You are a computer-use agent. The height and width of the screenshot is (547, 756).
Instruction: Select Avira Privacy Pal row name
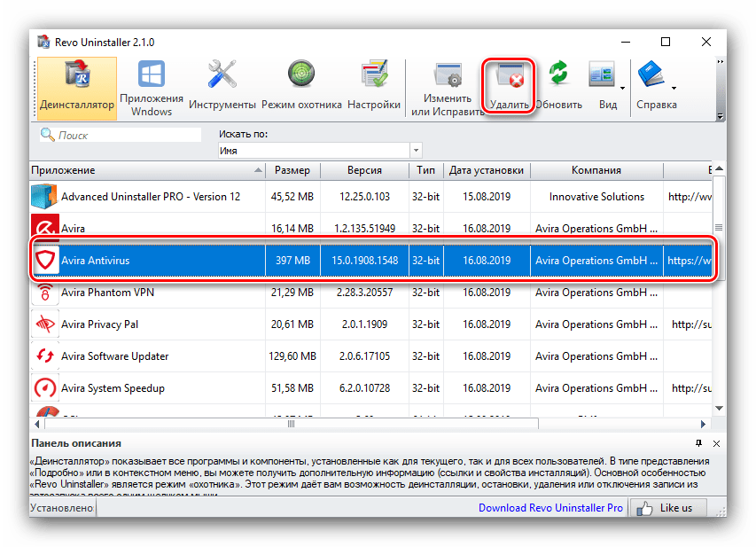pyautogui.click(x=100, y=324)
